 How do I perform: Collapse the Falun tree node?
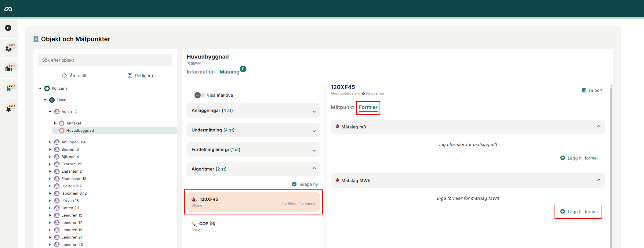point(45,100)
